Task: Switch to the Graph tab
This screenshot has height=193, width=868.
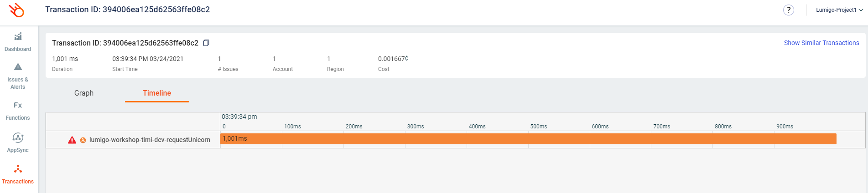Action: [x=84, y=93]
